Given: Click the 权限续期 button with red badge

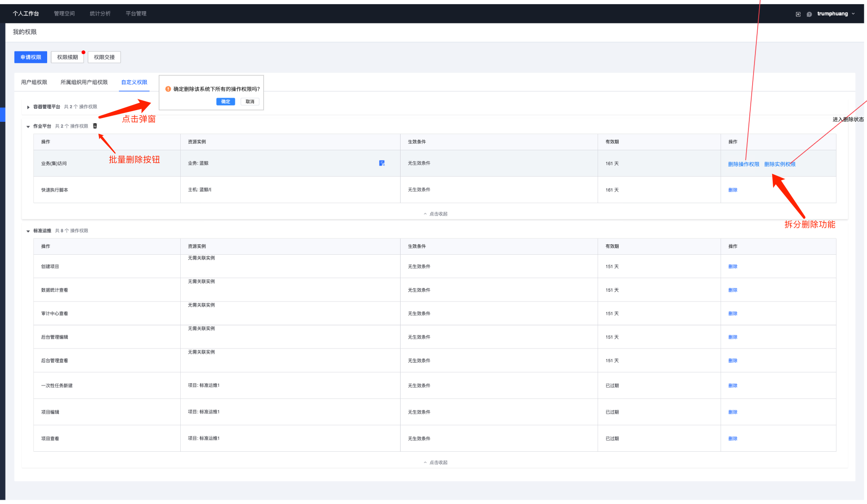Looking at the screenshot, I should [67, 57].
